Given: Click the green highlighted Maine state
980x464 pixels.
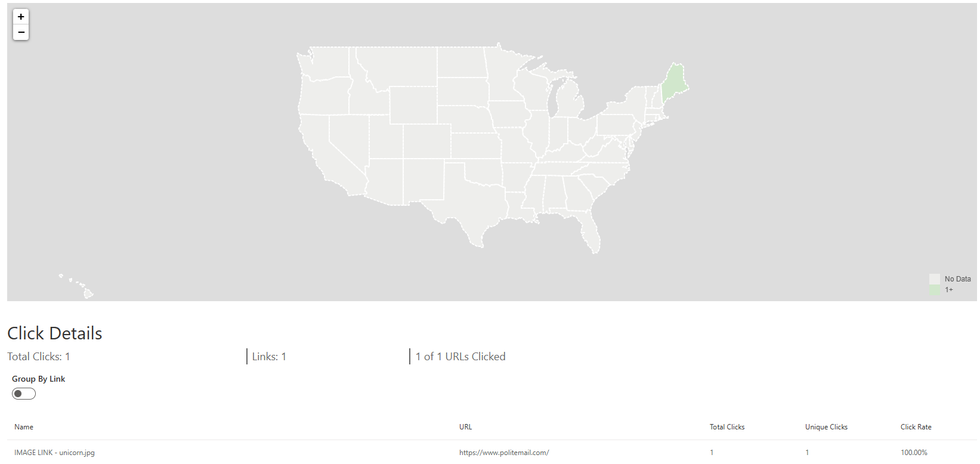Looking at the screenshot, I should point(674,83).
